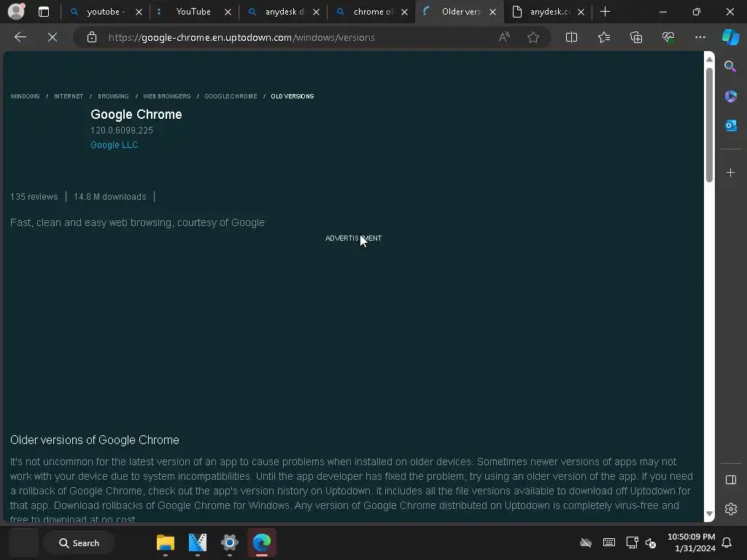Click the 14.8 M downloads text
This screenshot has width=747, height=560.
pyautogui.click(x=109, y=197)
